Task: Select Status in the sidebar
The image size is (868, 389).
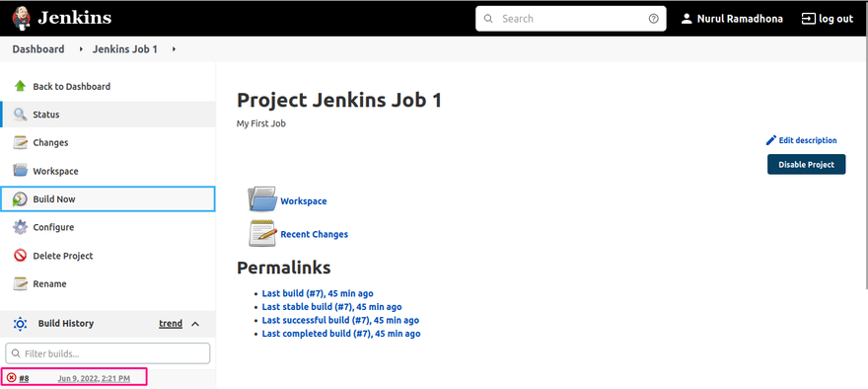Action: (46, 115)
